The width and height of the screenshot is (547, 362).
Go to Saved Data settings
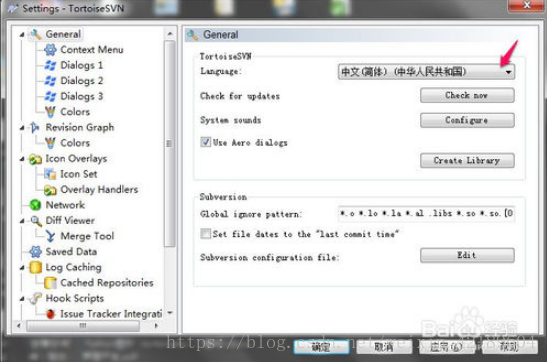pyautogui.click(x=71, y=251)
